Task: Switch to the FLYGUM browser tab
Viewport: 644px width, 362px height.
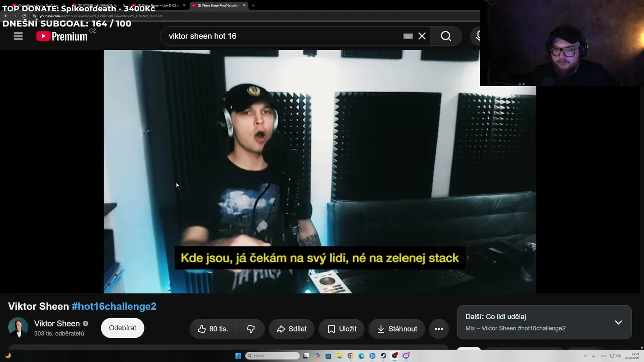Action: click(x=99, y=5)
